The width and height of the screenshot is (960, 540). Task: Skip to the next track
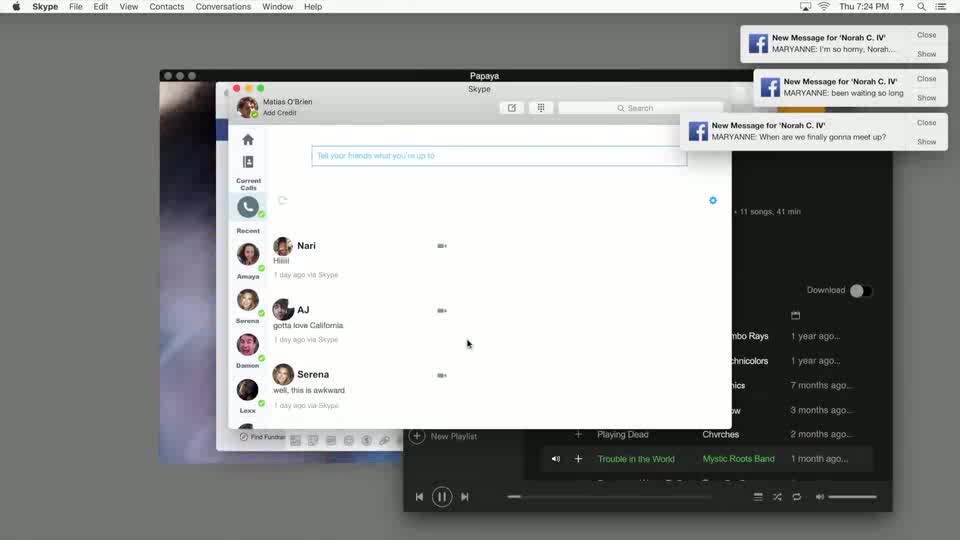point(465,497)
